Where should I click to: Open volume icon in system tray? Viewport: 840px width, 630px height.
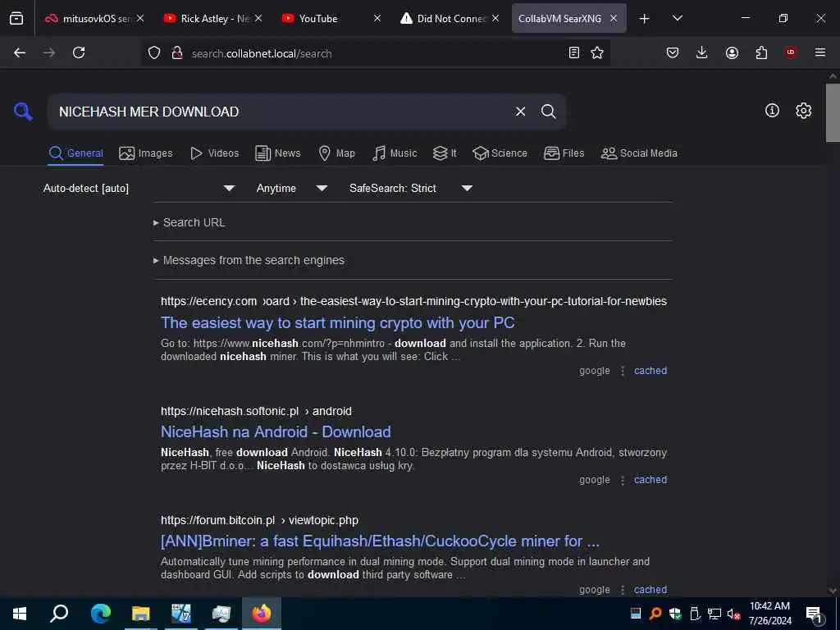pyautogui.click(x=733, y=614)
